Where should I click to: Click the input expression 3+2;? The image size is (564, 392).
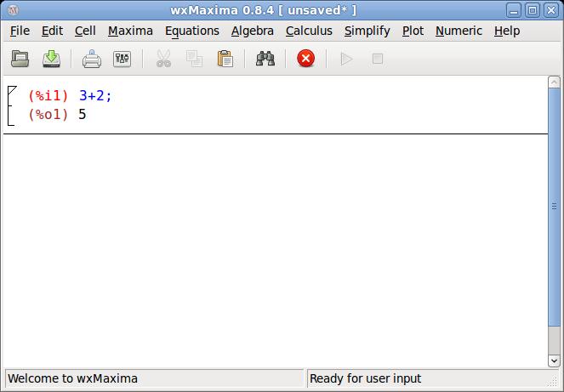click(95, 96)
